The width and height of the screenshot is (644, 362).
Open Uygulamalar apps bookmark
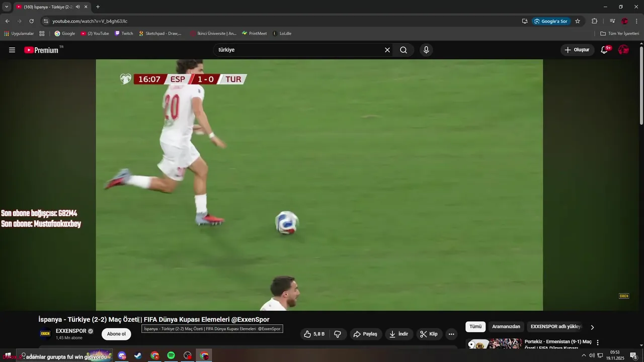19,33
